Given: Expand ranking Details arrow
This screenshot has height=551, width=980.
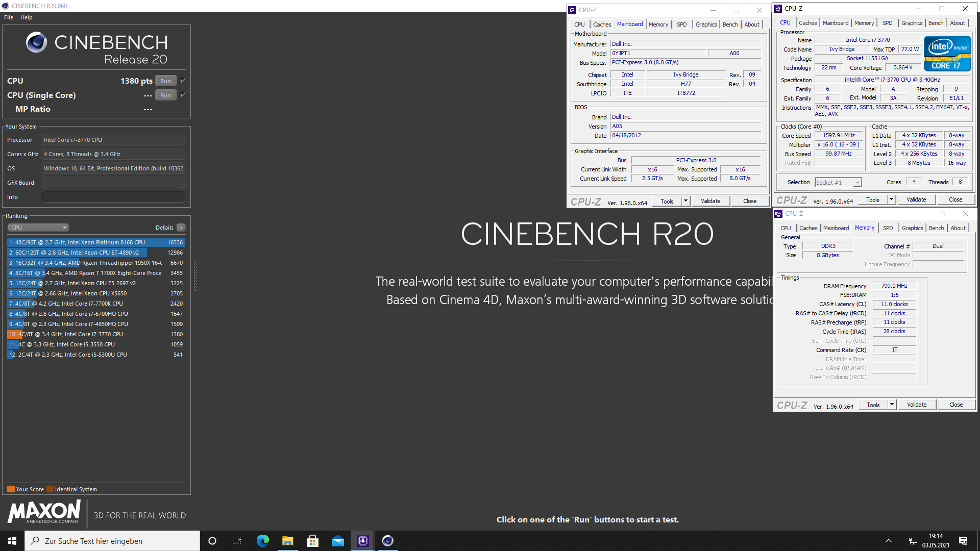Looking at the screenshot, I should [x=181, y=228].
